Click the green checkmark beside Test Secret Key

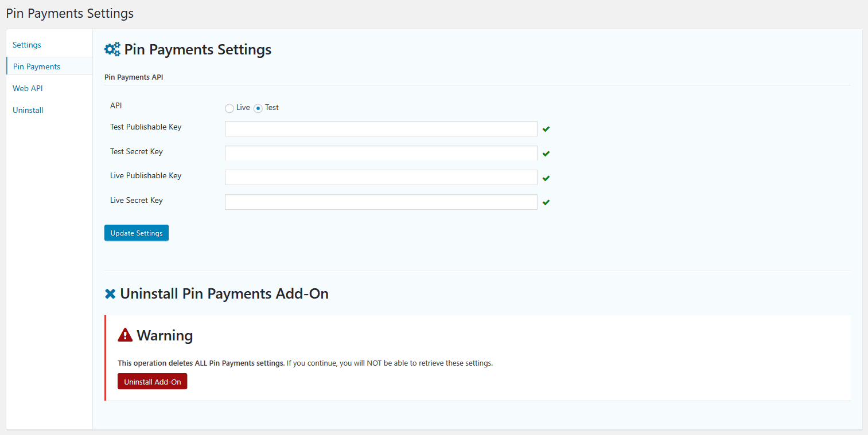point(546,154)
